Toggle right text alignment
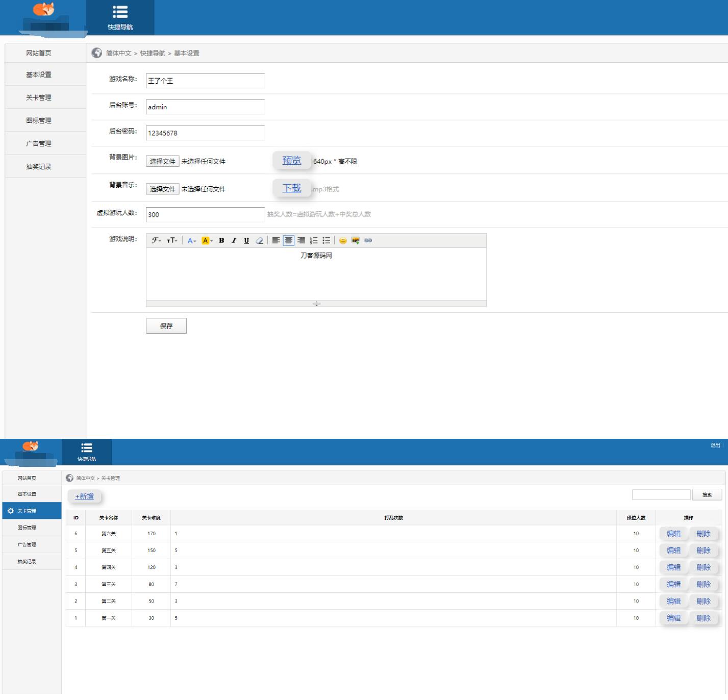This screenshot has height=700, width=728. click(301, 240)
